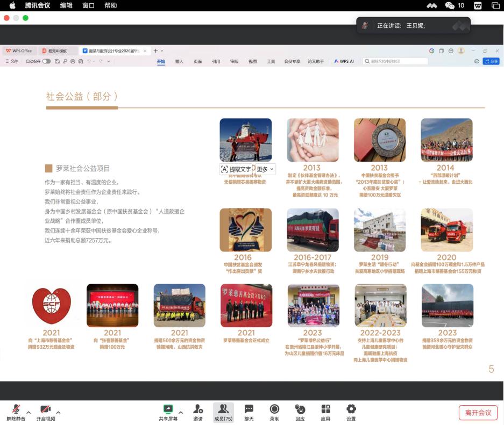Click the WPS print icon
Image resolution: width=504 pixels, height=425 pixels.
pyautogui.click(x=73, y=61)
